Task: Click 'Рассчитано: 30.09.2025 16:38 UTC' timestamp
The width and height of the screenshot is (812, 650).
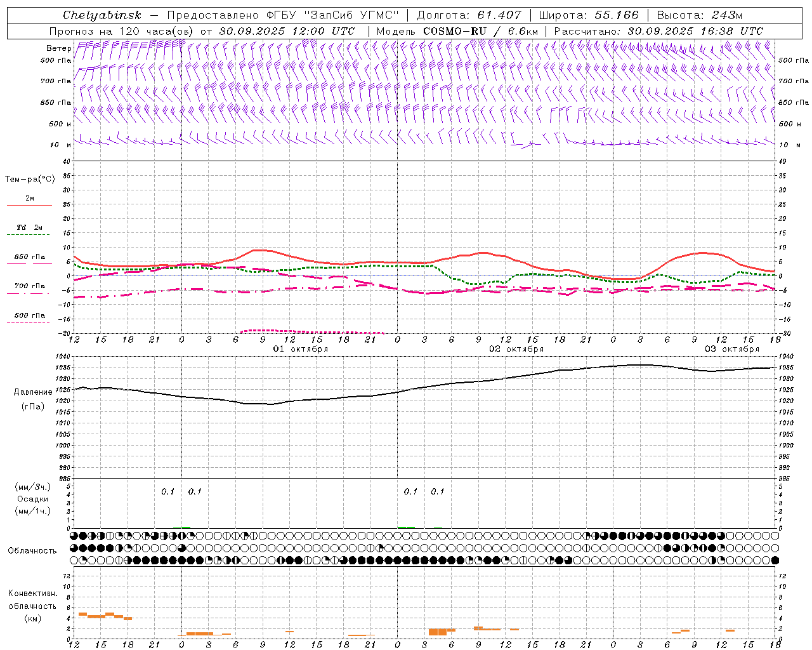Action: tap(658, 31)
